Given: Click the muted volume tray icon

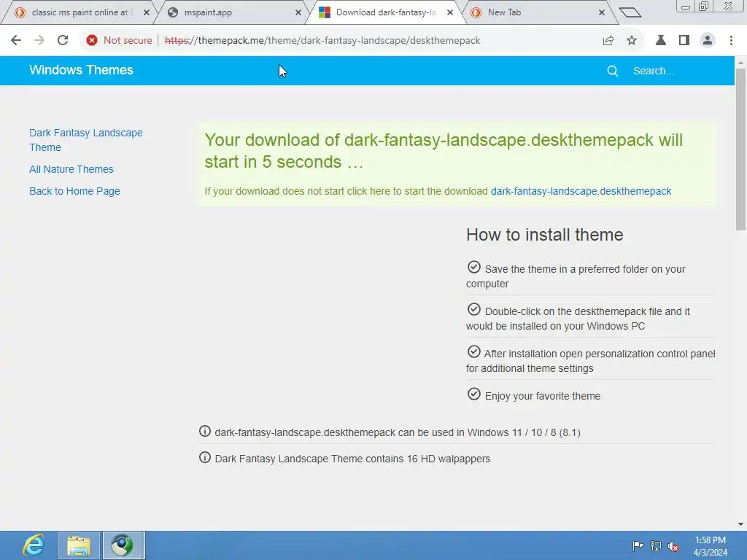Looking at the screenshot, I should tap(673, 545).
